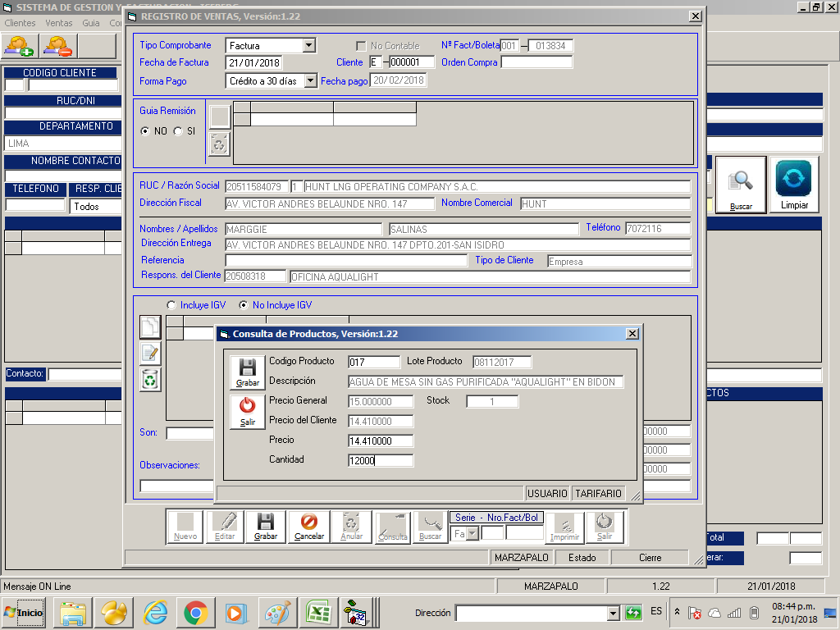Select SI for Guia Remisión
Image resolution: width=840 pixels, height=630 pixels.
[x=178, y=131]
